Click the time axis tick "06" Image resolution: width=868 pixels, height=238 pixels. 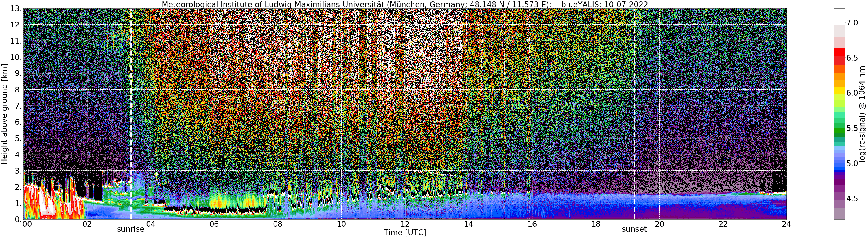click(214, 224)
